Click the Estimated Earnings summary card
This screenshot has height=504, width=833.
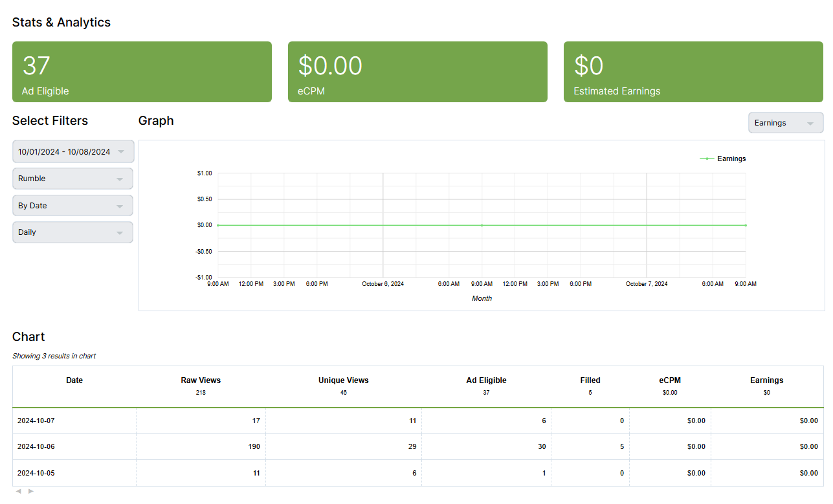[693, 72]
